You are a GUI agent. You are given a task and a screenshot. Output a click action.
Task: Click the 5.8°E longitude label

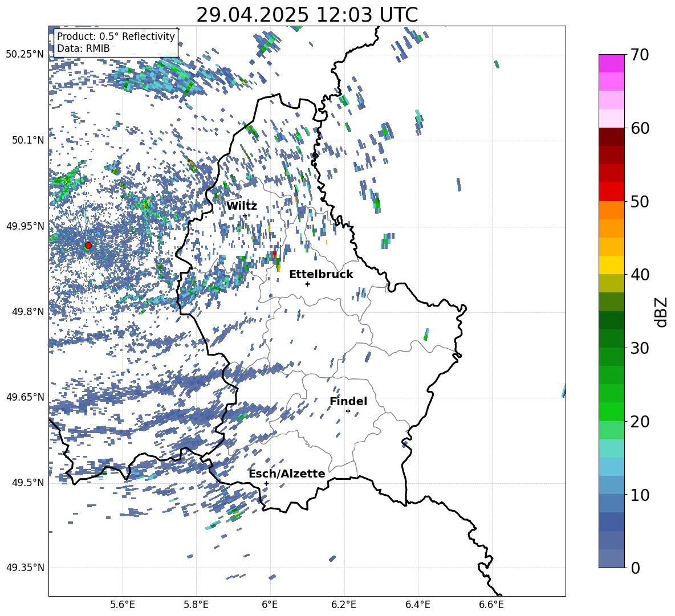(196, 605)
